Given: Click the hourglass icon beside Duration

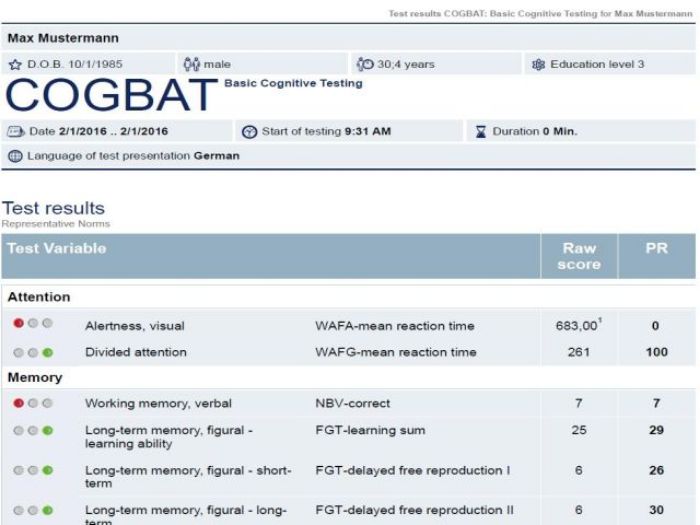Looking at the screenshot, I should coord(481,132).
